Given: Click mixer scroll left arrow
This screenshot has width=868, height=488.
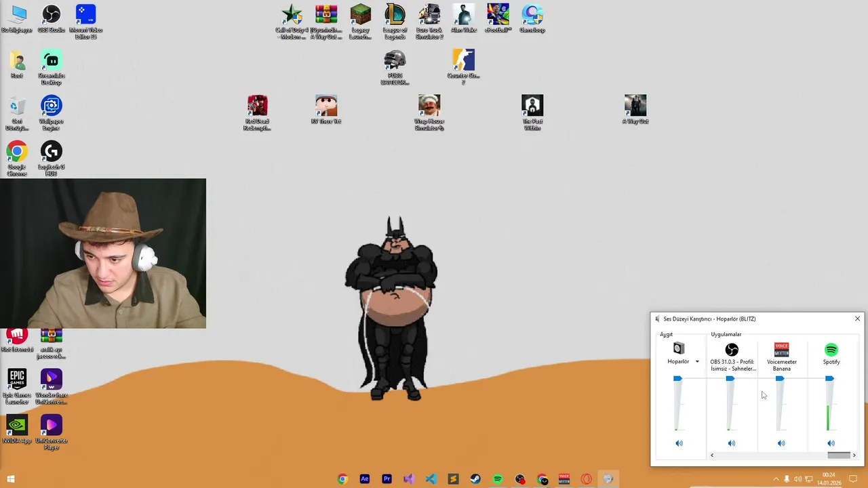Looking at the screenshot, I should coord(712,455).
